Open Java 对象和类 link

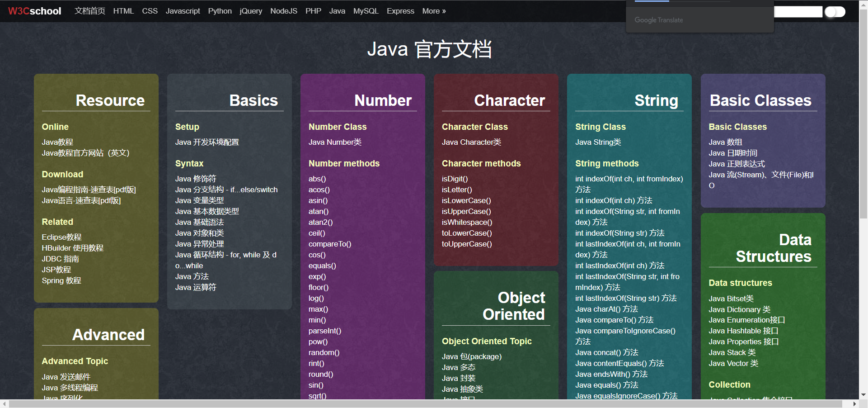coord(199,233)
